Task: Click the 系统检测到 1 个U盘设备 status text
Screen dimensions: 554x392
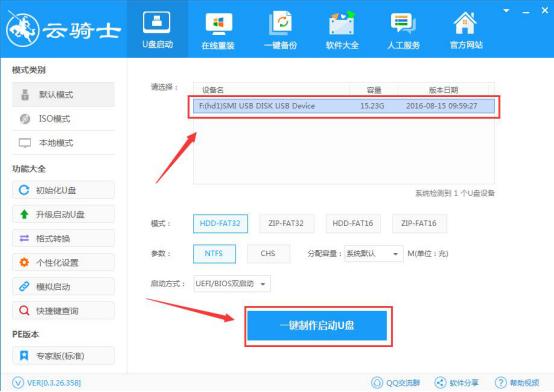Action: click(455, 193)
